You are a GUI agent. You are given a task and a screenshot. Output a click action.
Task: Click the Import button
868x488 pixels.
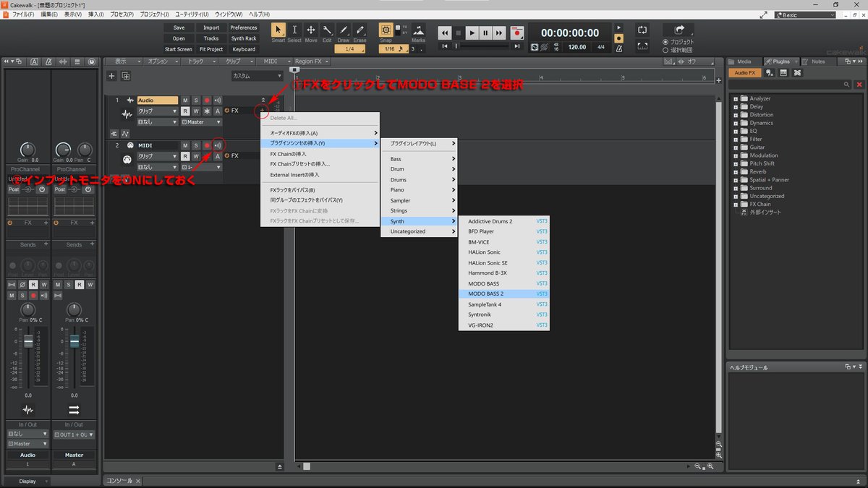(211, 27)
